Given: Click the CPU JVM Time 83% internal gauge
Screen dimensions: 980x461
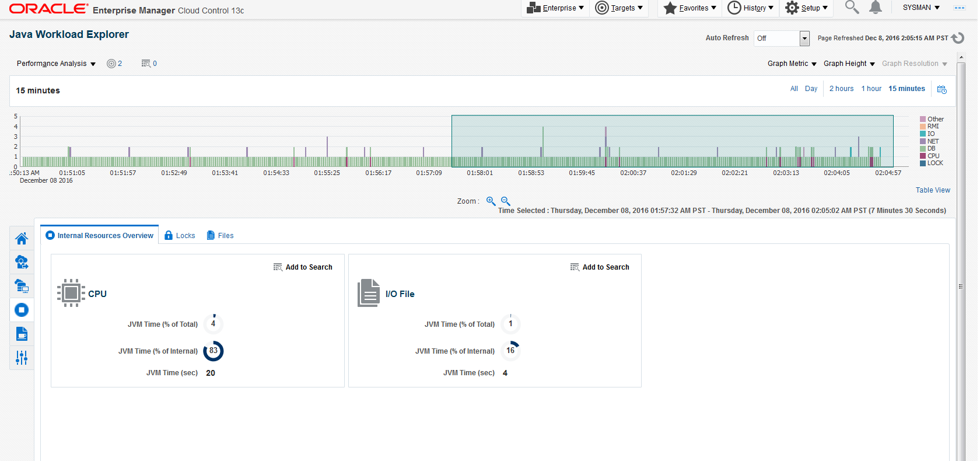Looking at the screenshot, I should pyautogui.click(x=213, y=351).
